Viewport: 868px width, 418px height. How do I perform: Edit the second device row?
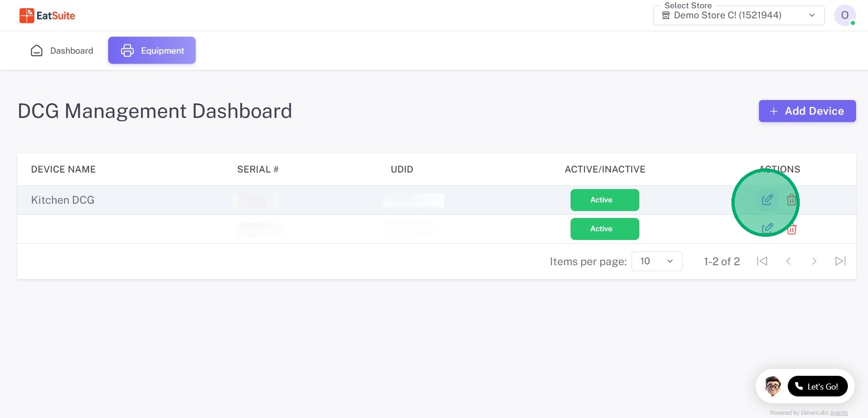(x=767, y=229)
